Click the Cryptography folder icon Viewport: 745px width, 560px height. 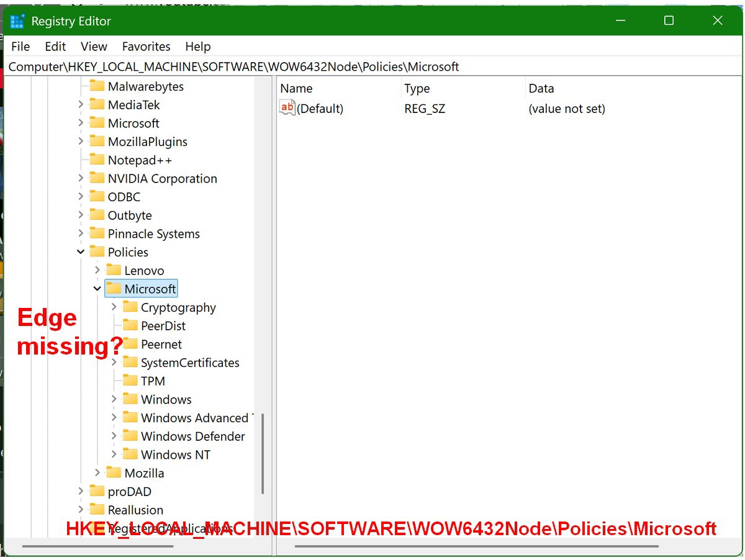pos(130,307)
